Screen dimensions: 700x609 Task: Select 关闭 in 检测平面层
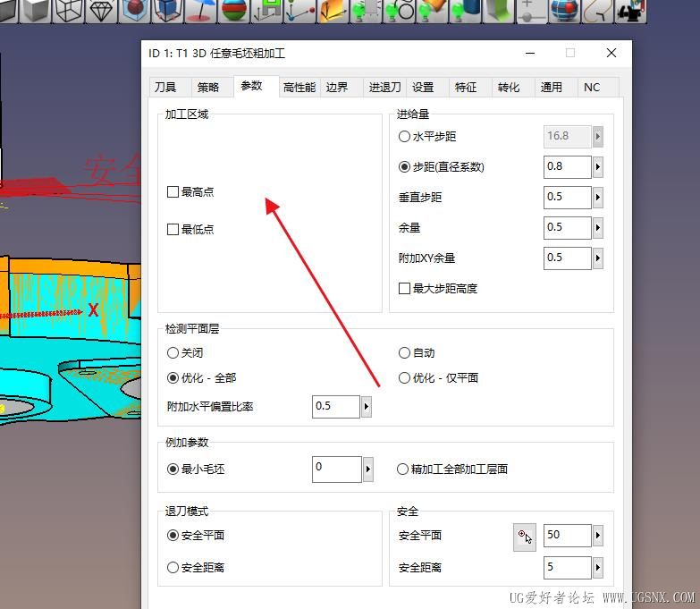(173, 352)
